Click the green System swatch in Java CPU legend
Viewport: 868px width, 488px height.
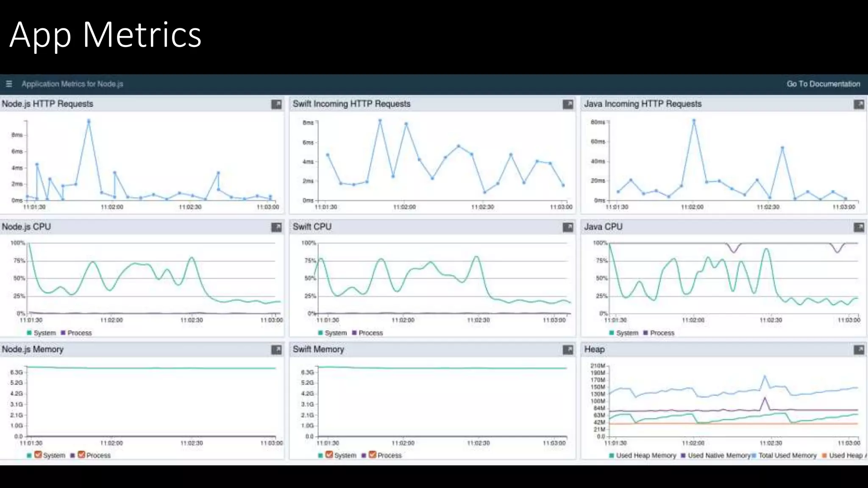click(612, 333)
